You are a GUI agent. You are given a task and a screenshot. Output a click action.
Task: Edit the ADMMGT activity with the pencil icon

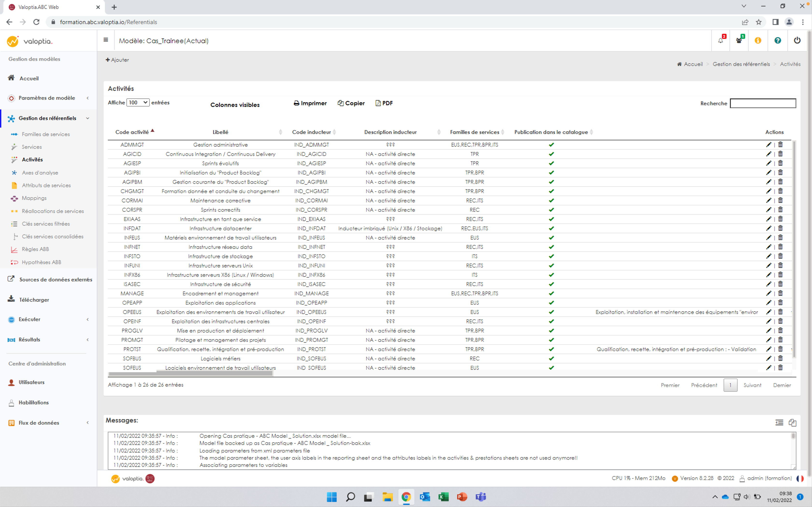[769, 144]
